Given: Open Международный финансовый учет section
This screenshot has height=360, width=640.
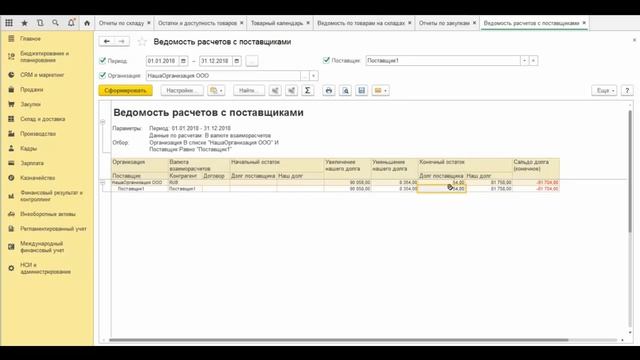Looking at the screenshot, I should coord(42,247).
